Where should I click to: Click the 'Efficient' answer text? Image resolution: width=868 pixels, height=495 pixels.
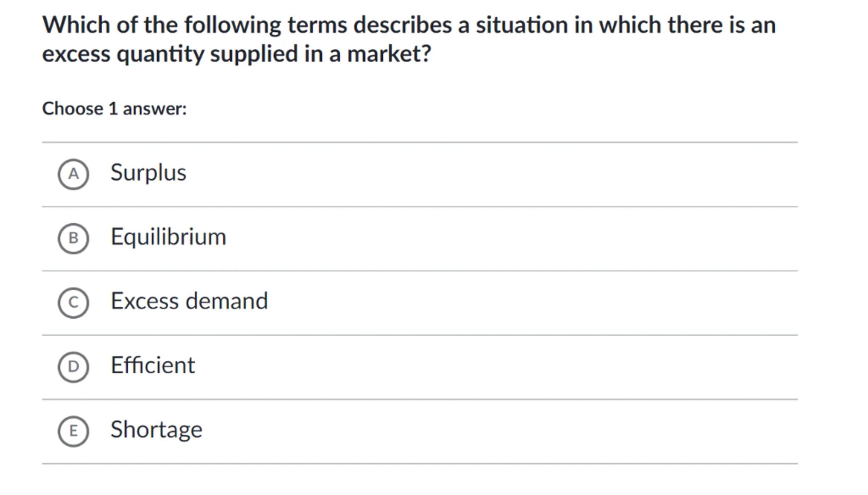(x=153, y=365)
